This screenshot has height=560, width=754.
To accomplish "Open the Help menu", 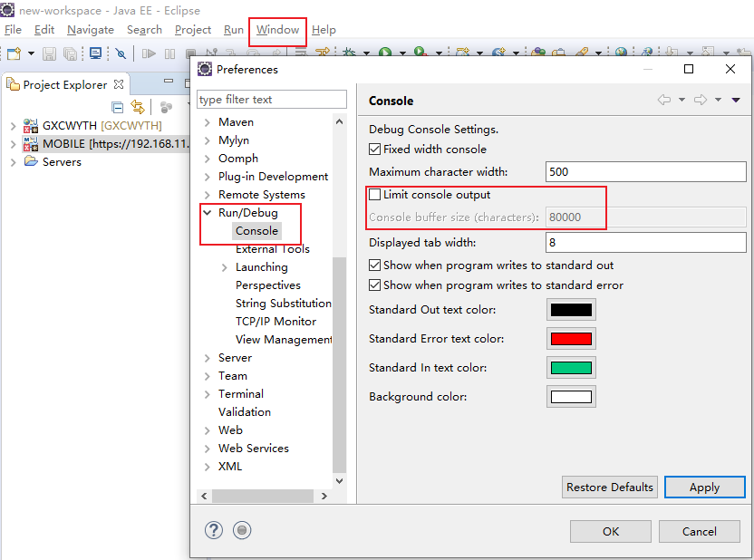I will tap(324, 30).
